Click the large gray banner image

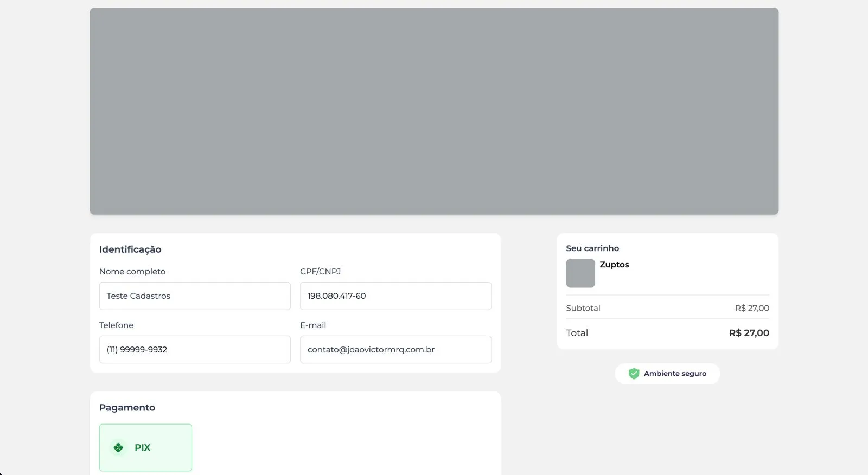click(434, 111)
